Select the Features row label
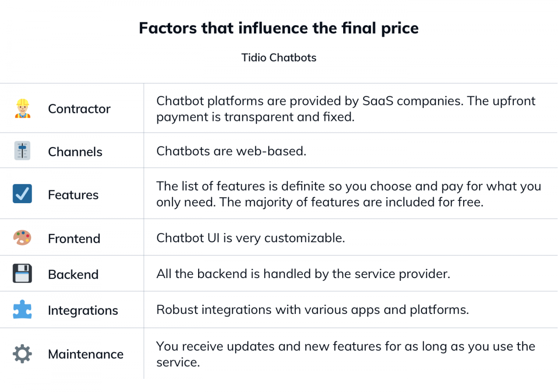The image size is (558, 392). [x=73, y=195]
